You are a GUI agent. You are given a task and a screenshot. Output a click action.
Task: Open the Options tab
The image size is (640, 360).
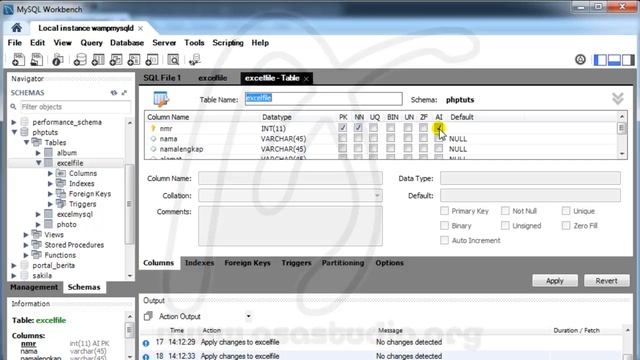pyautogui.click(x=389, y=263)
